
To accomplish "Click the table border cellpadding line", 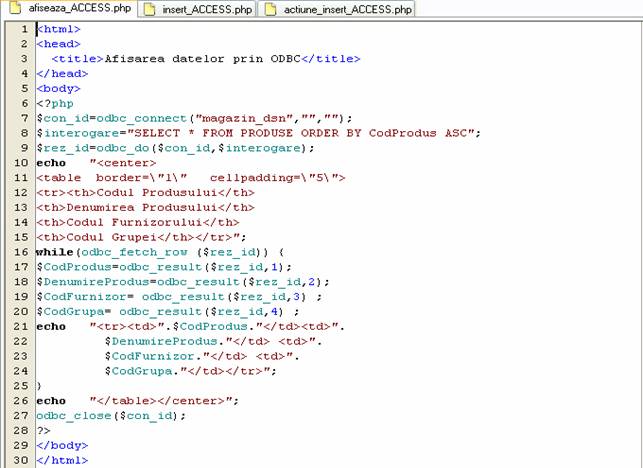I will click(190, 177).
